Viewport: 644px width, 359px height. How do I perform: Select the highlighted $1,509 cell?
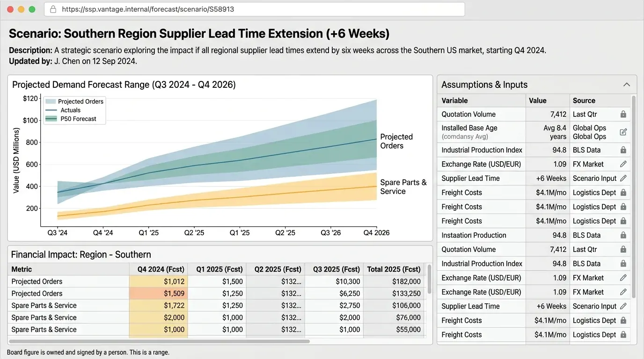point(159,294)
